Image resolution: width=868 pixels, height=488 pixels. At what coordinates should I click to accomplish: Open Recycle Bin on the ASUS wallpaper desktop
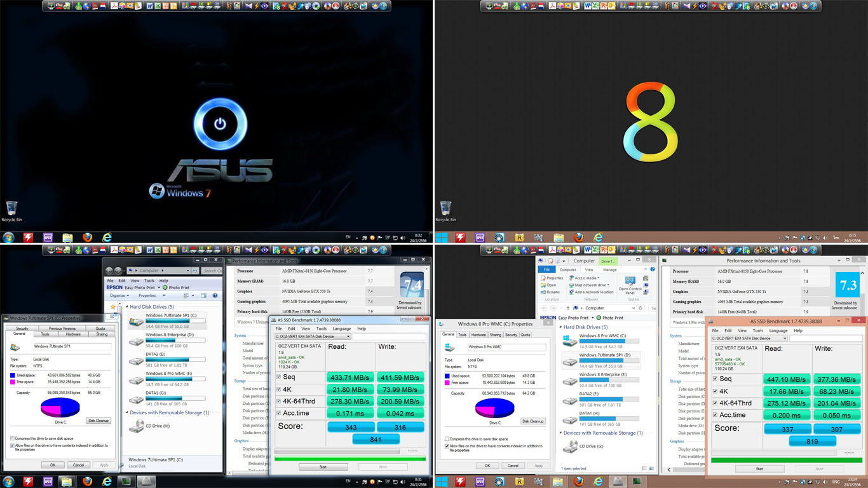tap(11, 211)
